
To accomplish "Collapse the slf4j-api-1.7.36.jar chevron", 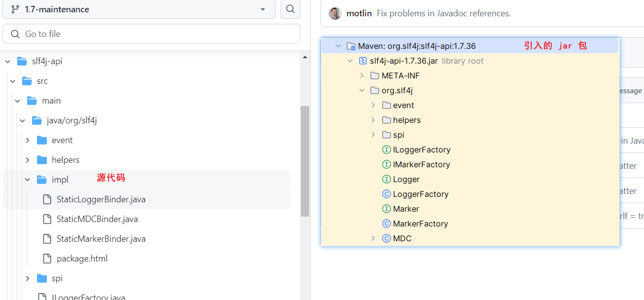I will point(350,61).
